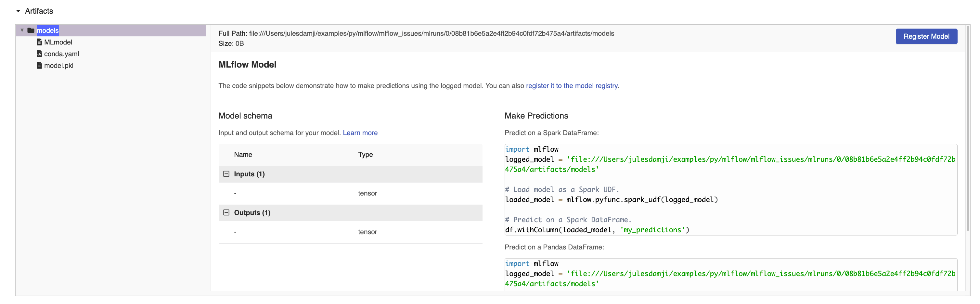Screen dimensions: 980x304
Task: Click the Inputs (1) row label
Action: coord(249,174)
